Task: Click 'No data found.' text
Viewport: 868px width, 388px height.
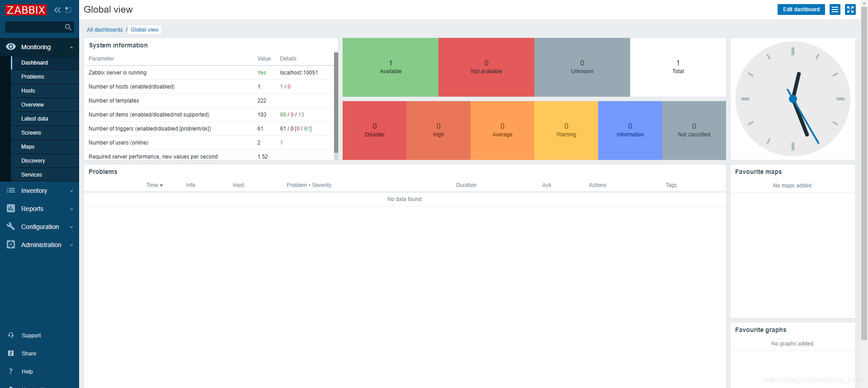Action: 405,199
